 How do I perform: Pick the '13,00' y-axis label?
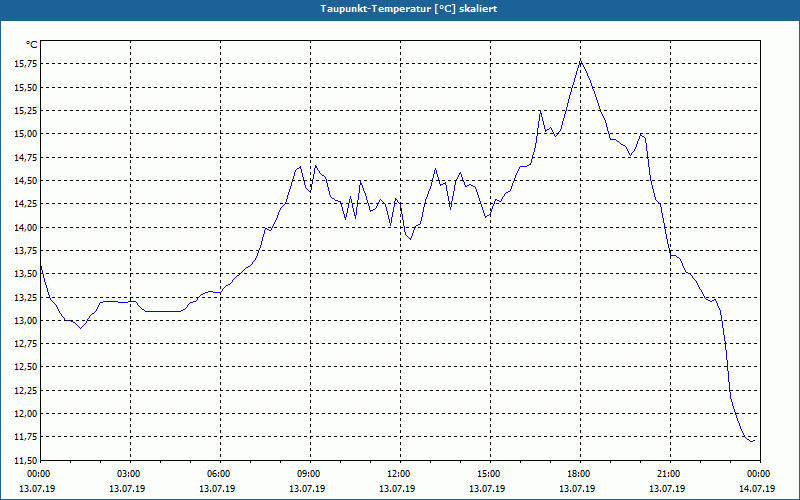click(x=26, y=320)
